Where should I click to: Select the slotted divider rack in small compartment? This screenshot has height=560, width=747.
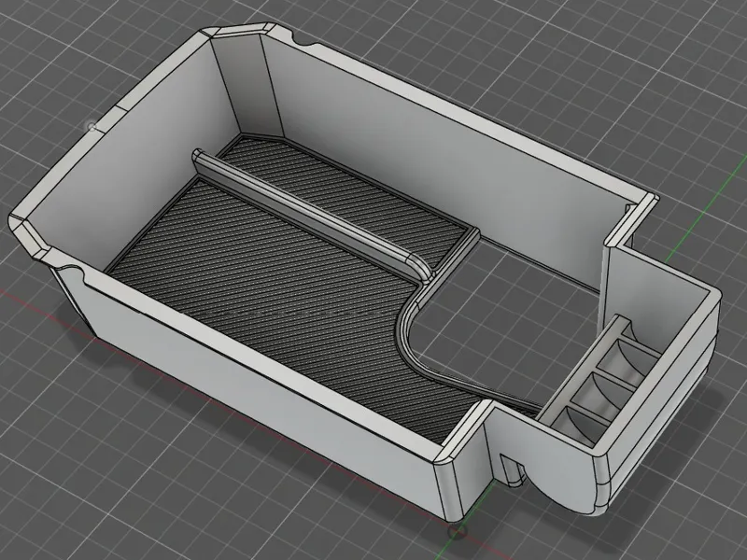[x=599, y=381]
